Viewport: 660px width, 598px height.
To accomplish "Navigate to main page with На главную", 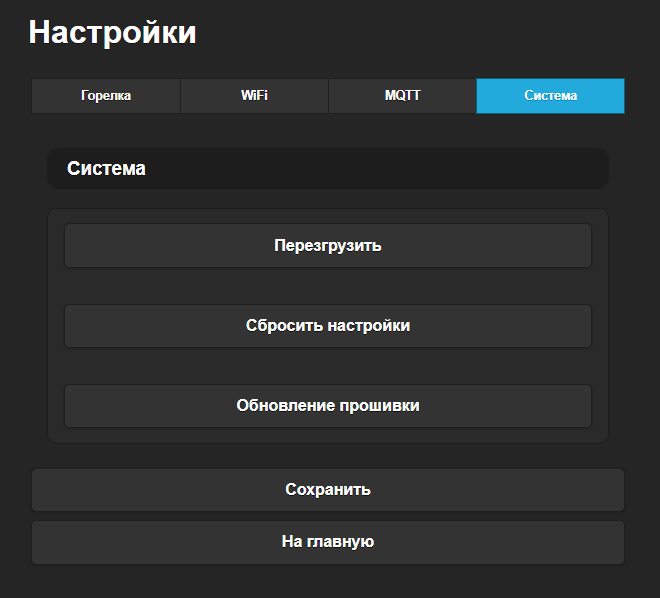I will click(328, 542).
